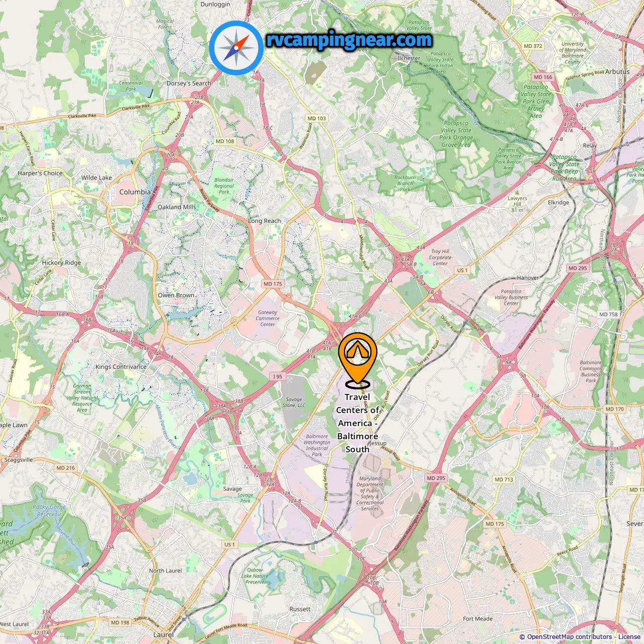Click the MD 108 road shield

tap(225, 141)
